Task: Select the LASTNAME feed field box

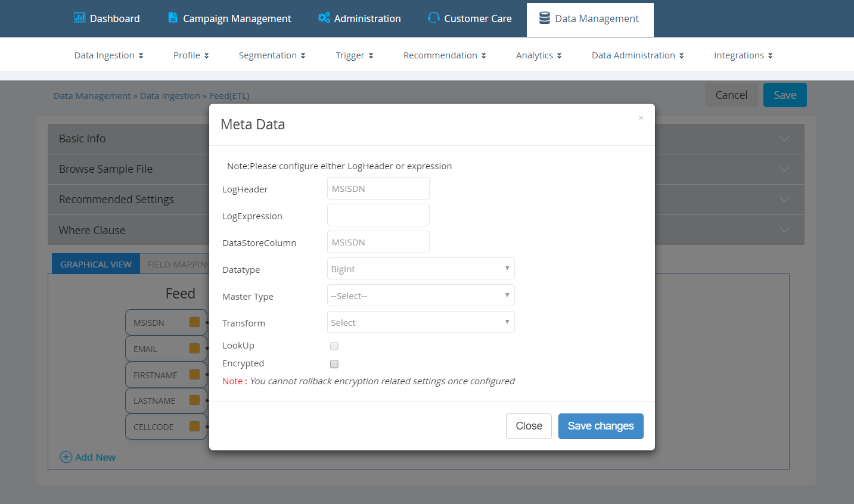Action: [166, 400]
